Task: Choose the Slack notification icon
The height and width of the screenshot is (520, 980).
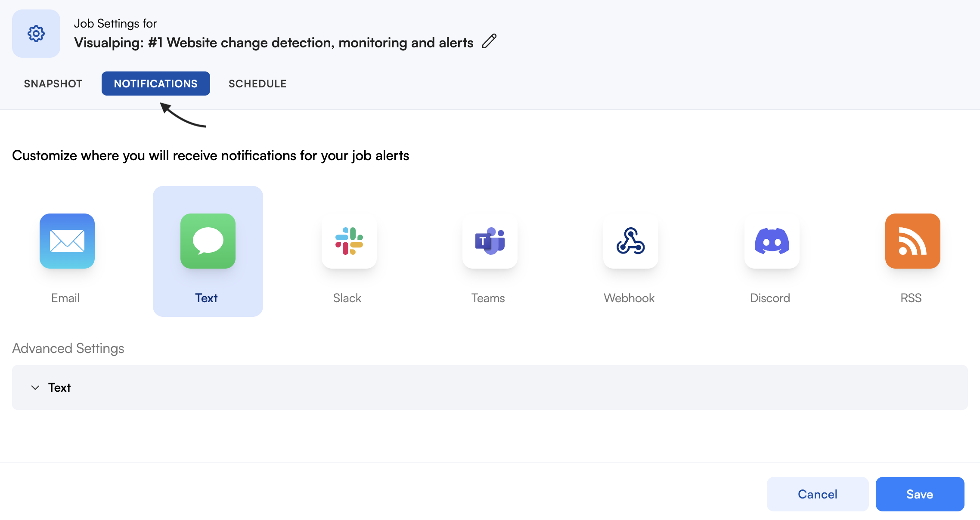Action: 349,241
